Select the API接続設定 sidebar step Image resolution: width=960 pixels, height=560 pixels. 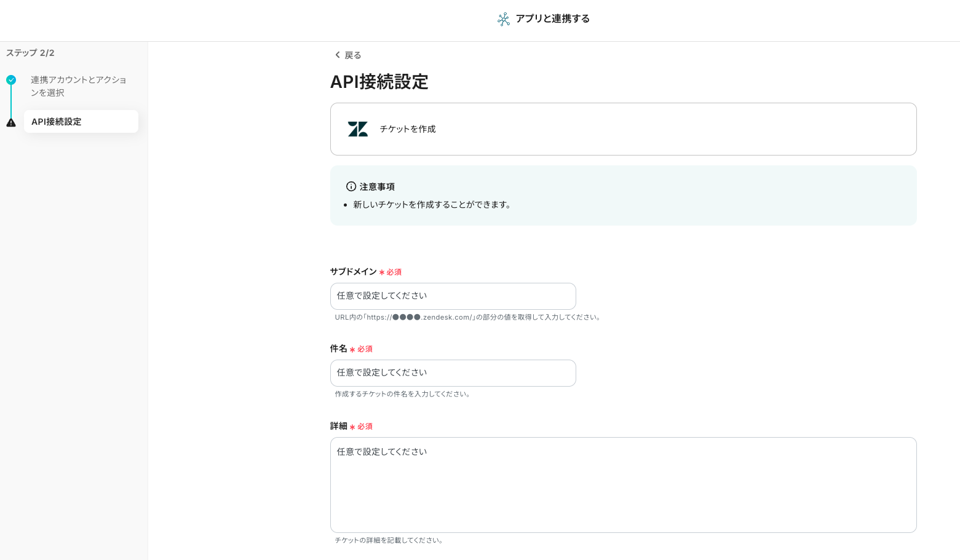tap(81, 122)
